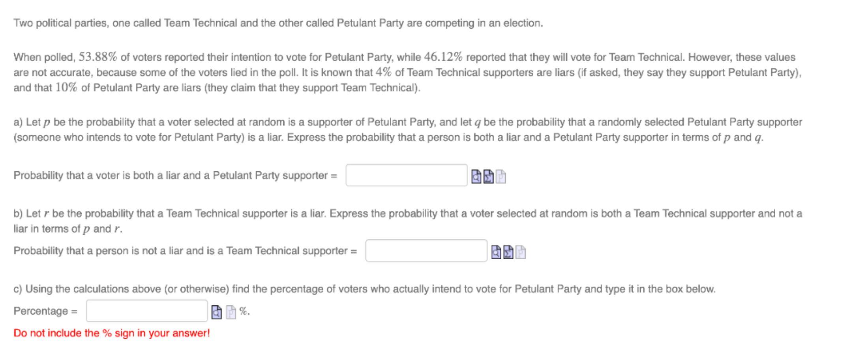Click the '10%' liars value in the text
Viewport: 868px width, 354px height.
click(x=66, y=88)
